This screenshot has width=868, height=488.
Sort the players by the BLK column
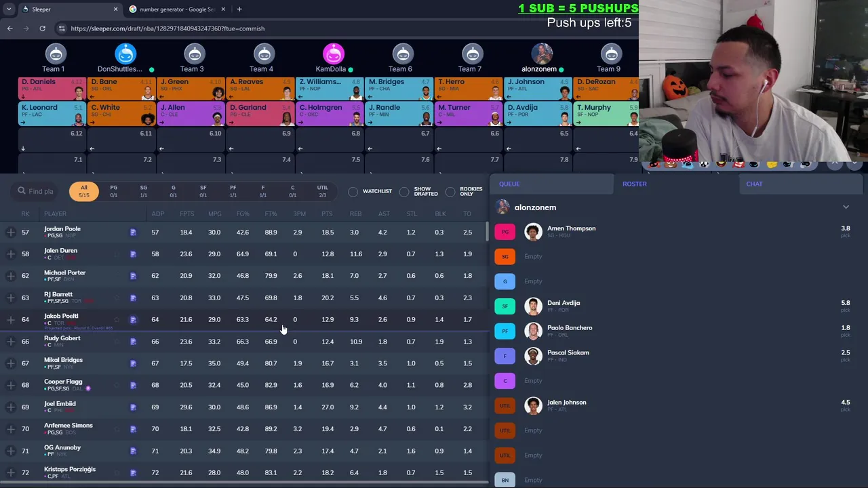pos(440,213)
